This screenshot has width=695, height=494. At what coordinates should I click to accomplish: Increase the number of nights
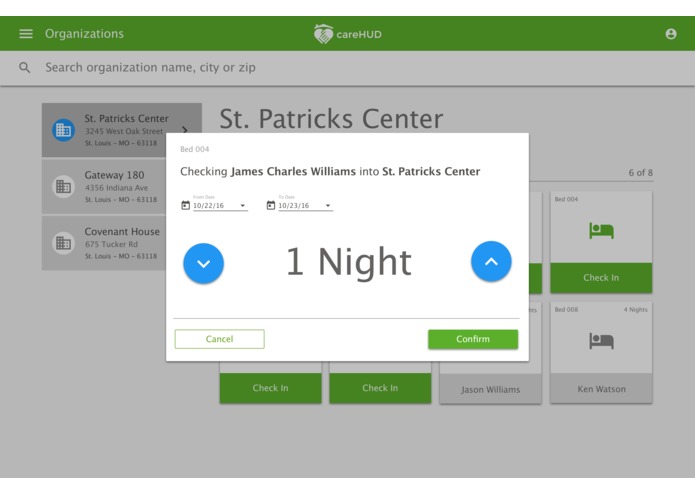pyautogui.click(x=491, y=261)
